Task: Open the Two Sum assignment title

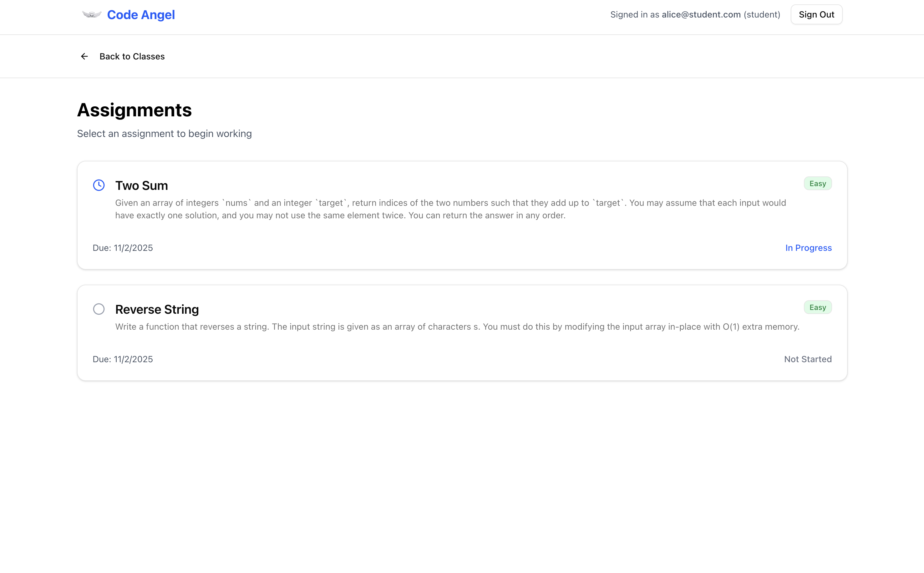Action: click(141, 185)
